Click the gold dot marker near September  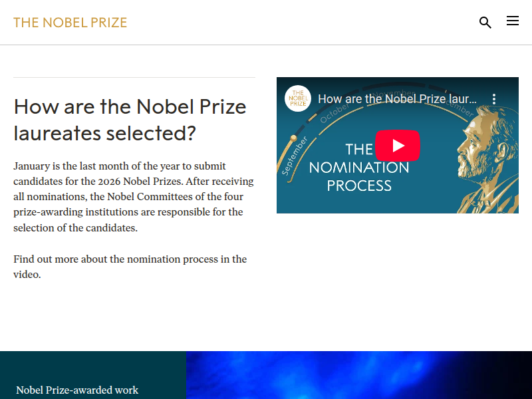coord(293,138)
